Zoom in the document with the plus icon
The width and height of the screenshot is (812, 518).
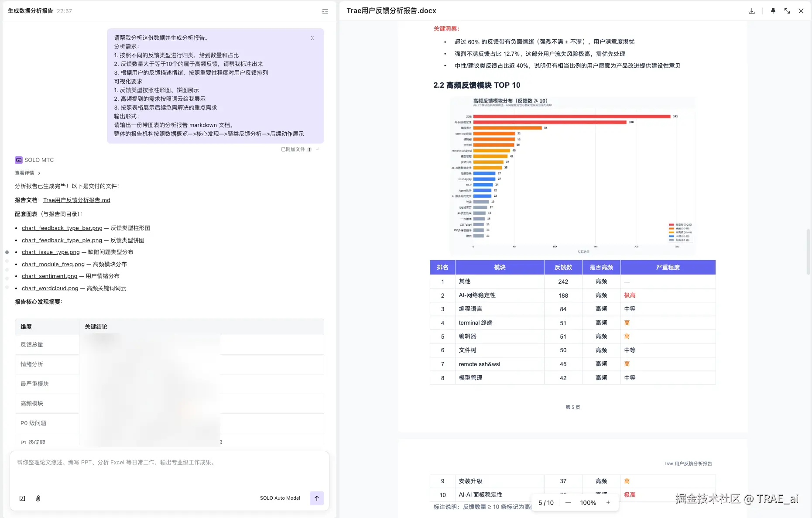tap(608, 503)
